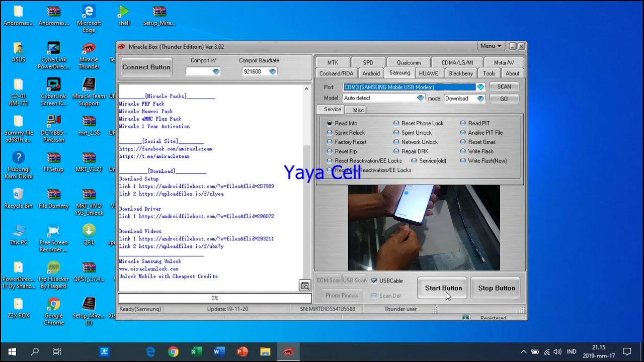Open the QPST_2.7.4 archive icon
This screenshot has height=362, width=644.
pyautogui.click(x=89, y=271)
